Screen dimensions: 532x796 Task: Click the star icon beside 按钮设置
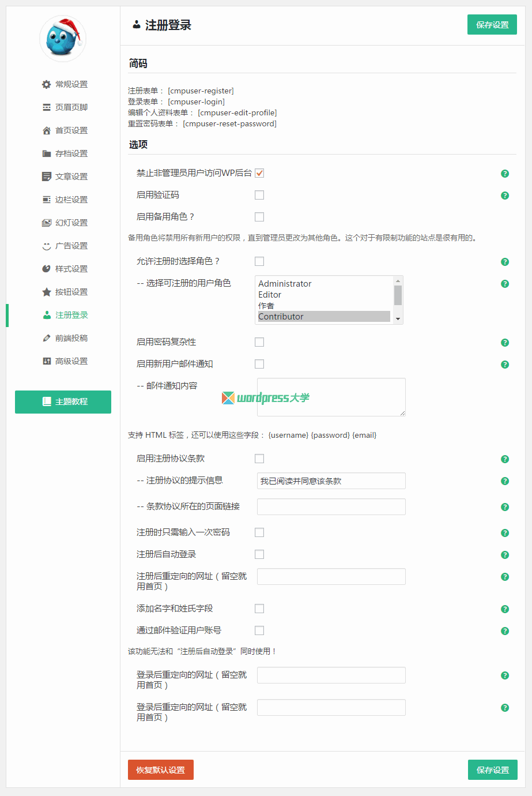tap(47, 292)
